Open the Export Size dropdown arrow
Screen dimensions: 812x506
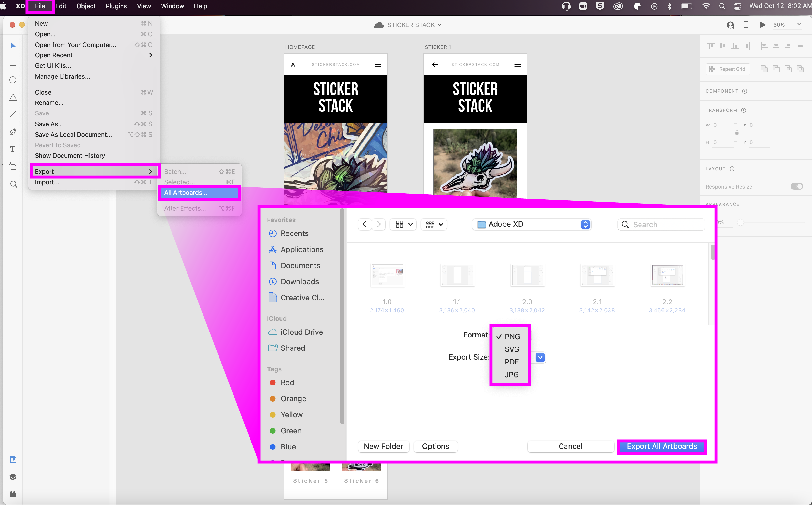[x=540, y=357]
